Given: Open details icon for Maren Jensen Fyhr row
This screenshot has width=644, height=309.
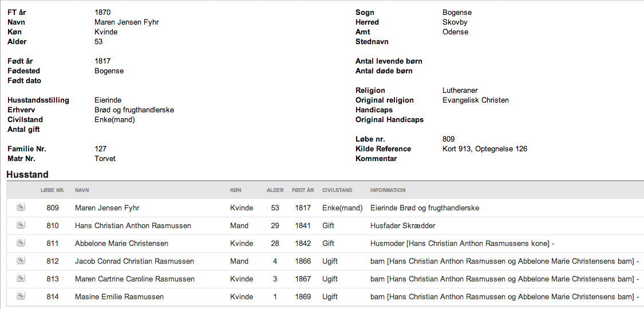Looking at the screenshot, I should tap(21, 207).
